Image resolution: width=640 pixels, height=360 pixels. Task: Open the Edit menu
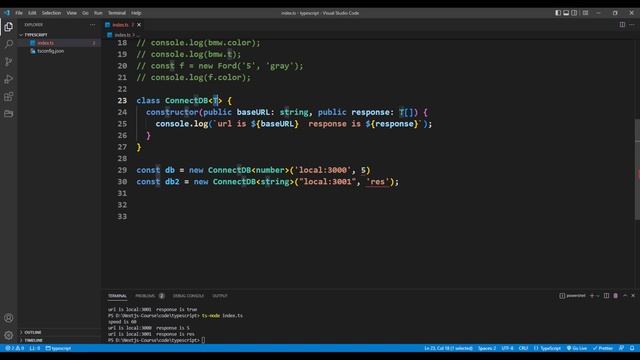click(x=32, y=13)
